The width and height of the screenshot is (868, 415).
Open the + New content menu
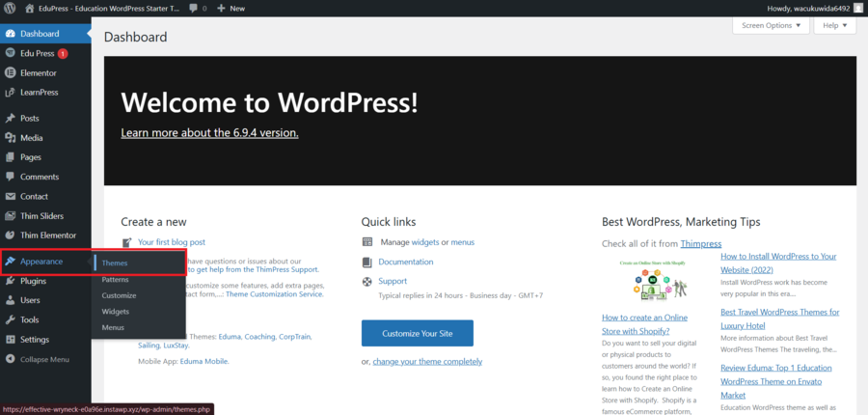(231, 8)
